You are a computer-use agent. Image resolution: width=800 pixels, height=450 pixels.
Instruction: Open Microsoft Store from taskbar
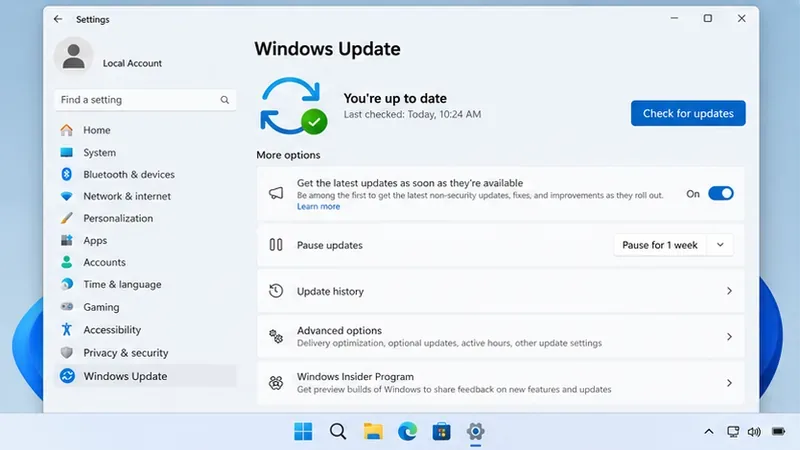pos(441,432)
